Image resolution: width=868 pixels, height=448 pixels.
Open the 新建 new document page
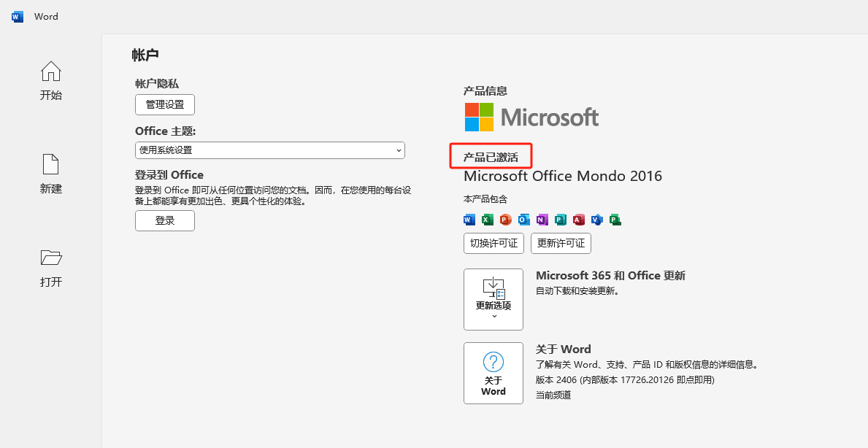tap(51, 174)
